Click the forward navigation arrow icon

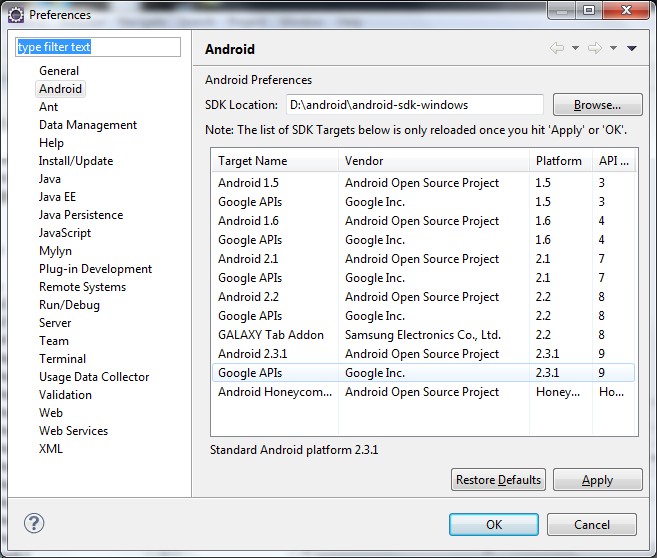(x=595, y=48)
